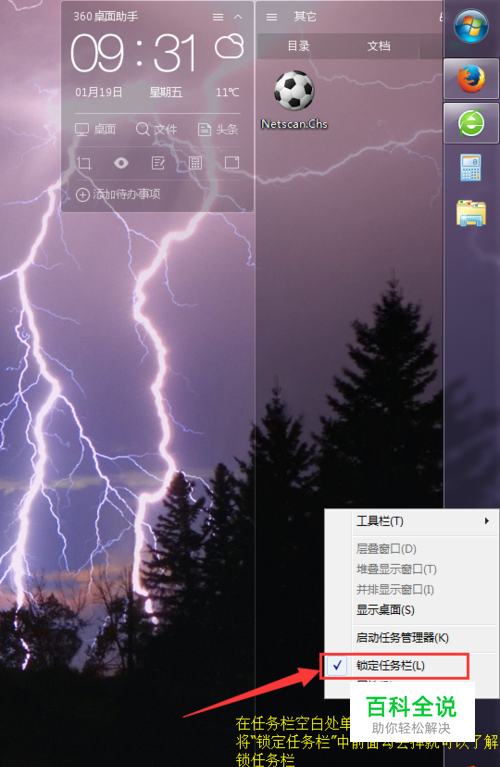Click the weather cloud icon in widget

[229, 46]
